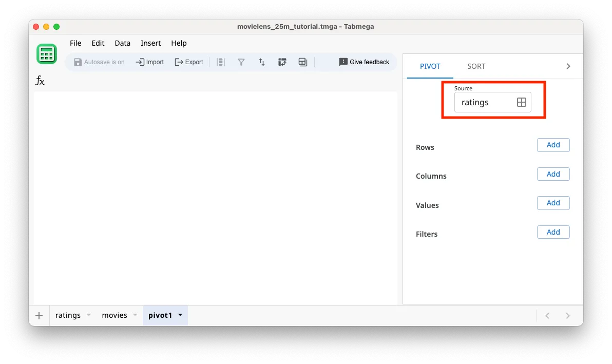Click the split view icon in the toolbar

point(302,62)
